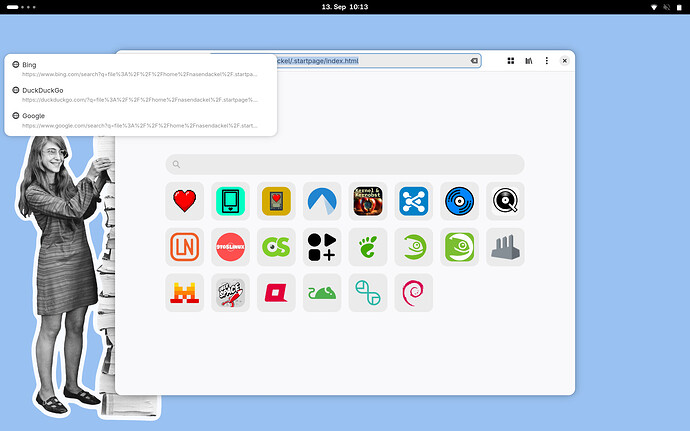The width and height of the screenshot is (690, 431).
Task: Open the openSUSE chameleon outline tile
Action: (414, 247)
